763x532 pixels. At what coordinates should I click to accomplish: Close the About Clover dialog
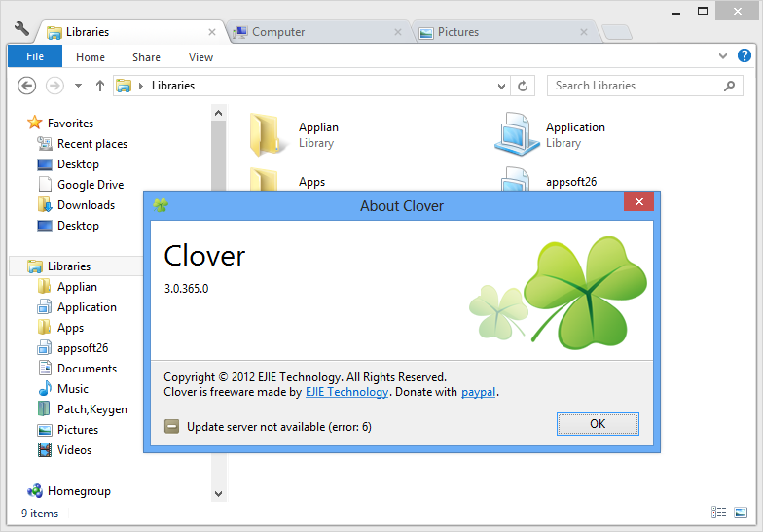tap(638, 202)
